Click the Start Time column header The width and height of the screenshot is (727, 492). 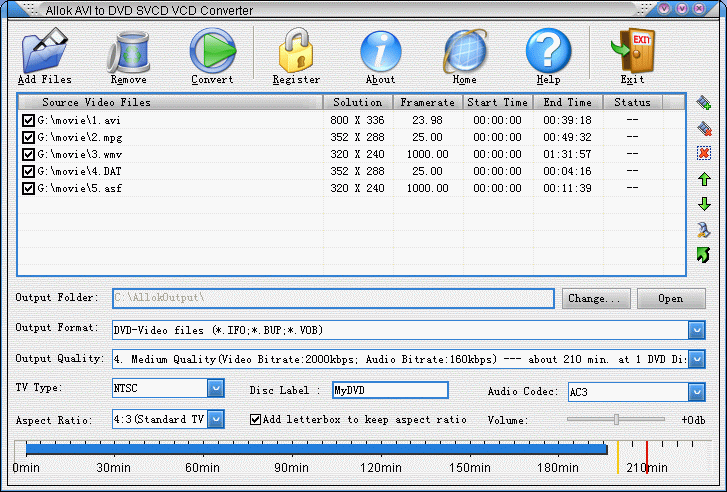tap(497, 102)
